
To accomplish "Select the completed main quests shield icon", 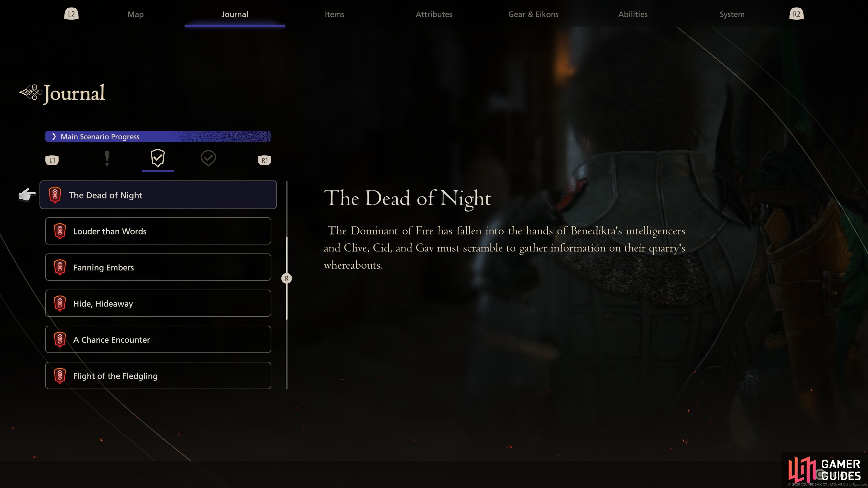I will (158, 158).
